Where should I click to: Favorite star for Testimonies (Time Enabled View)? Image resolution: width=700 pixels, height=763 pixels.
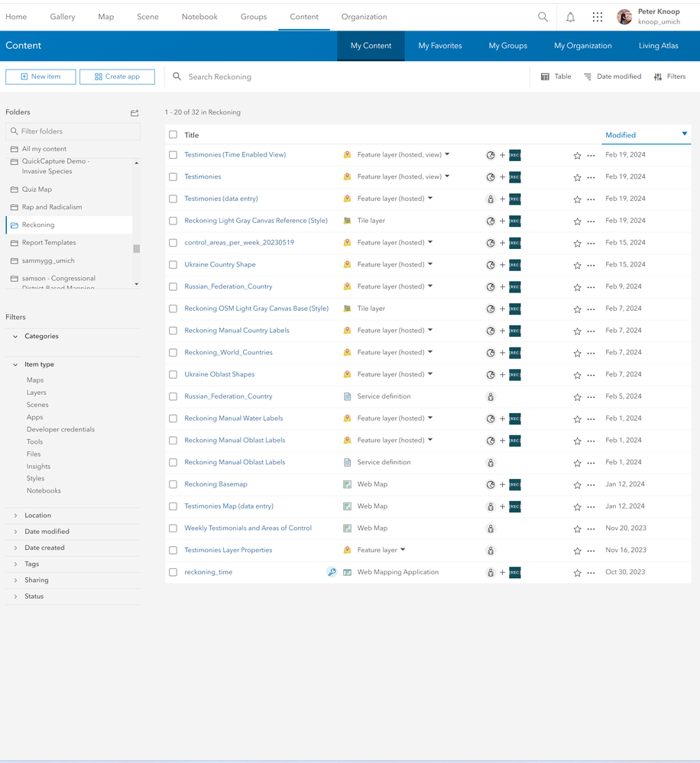(577, 156)
